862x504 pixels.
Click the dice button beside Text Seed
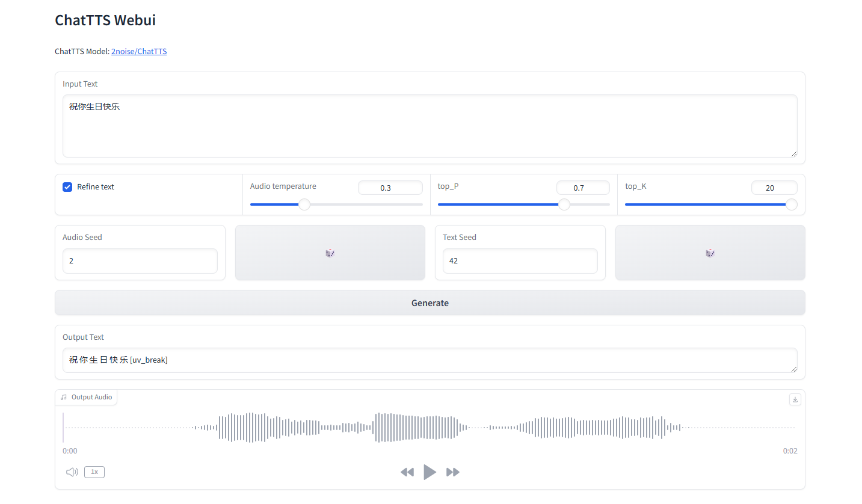[710, 253]
